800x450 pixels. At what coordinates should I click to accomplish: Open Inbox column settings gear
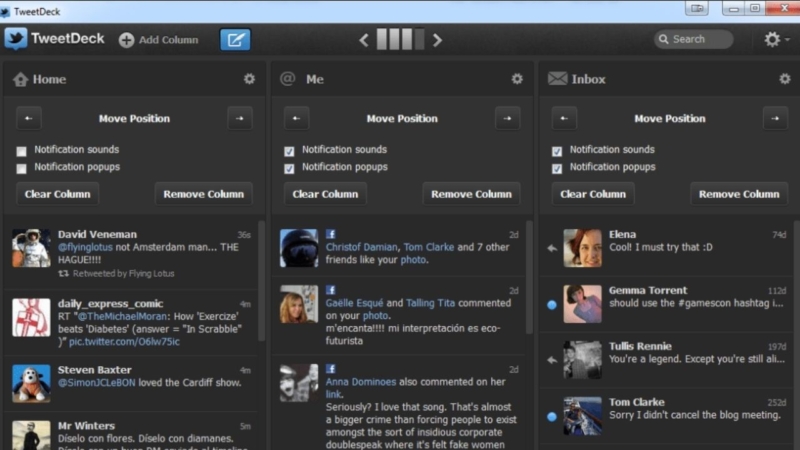pyautogui.click(x=783, y=79)
